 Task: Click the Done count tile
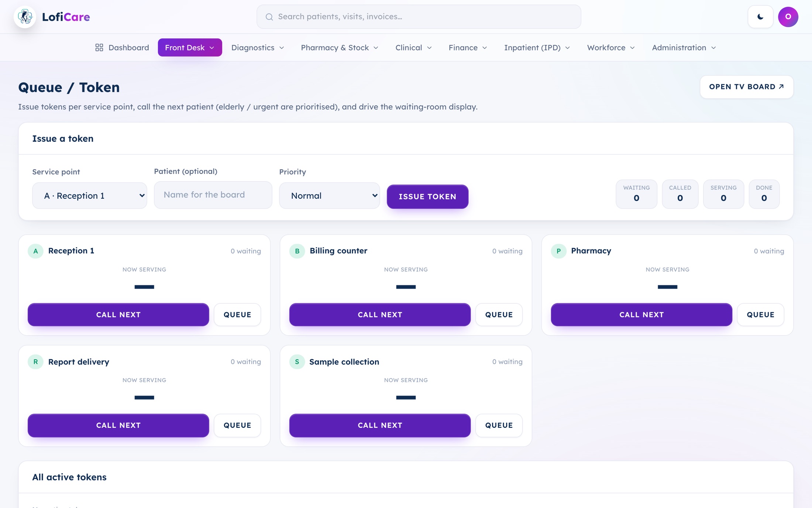pos(764,194)
